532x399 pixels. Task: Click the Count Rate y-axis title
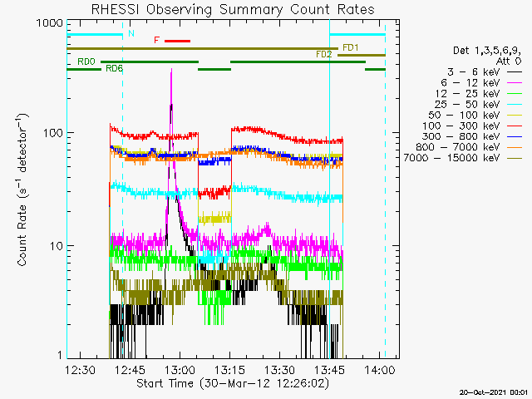click(x=22, y=190)
